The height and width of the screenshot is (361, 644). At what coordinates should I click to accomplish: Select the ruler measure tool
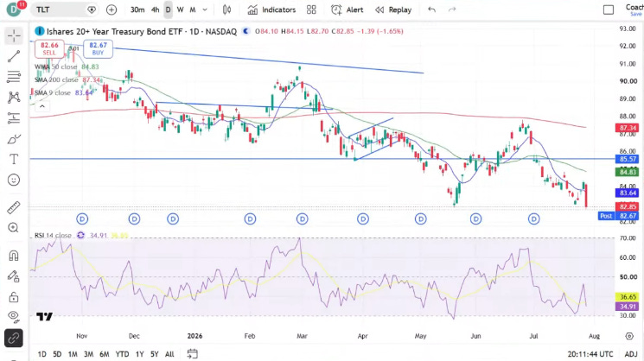[14, 207]
